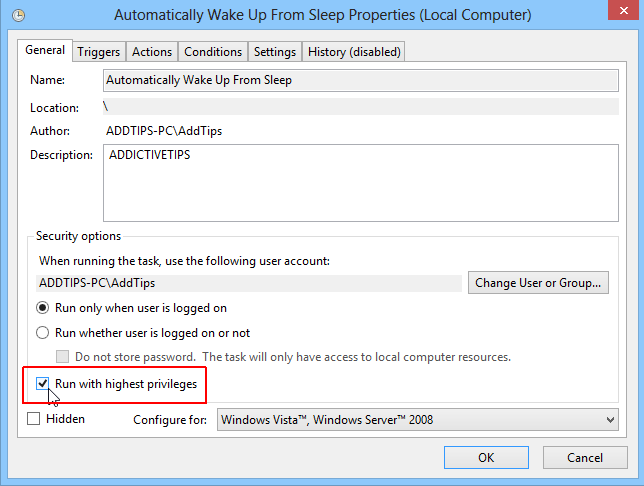Uncheck Run with highest privileges
Screen dimensions: 644x486
[x=43, y=383]
